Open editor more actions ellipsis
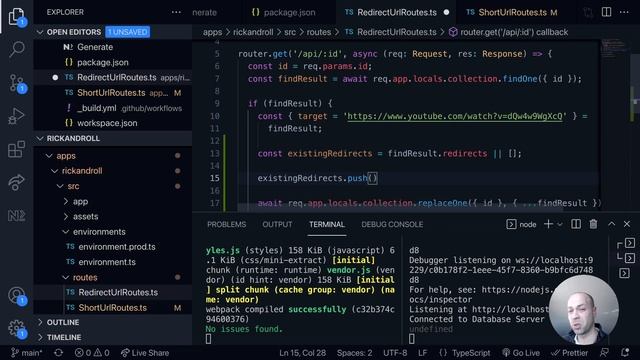This screenshot has width=640, height=360. [x=624, y=12]
